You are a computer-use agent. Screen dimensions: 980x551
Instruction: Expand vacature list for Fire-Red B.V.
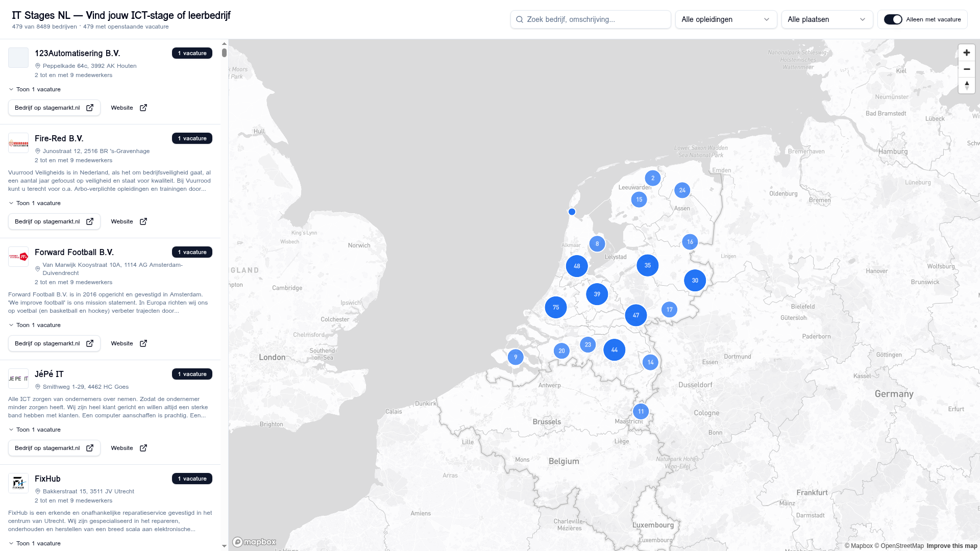pyautogui.click(x=35, y=203)
